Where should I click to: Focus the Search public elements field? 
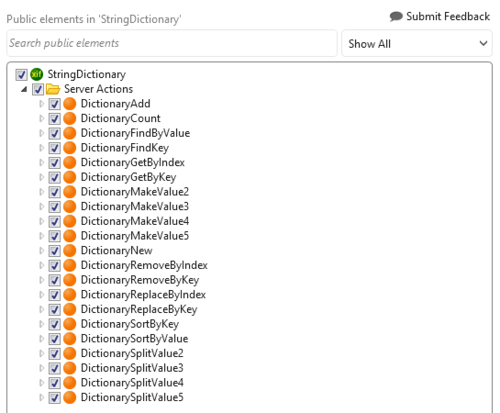tap(172, 43)
